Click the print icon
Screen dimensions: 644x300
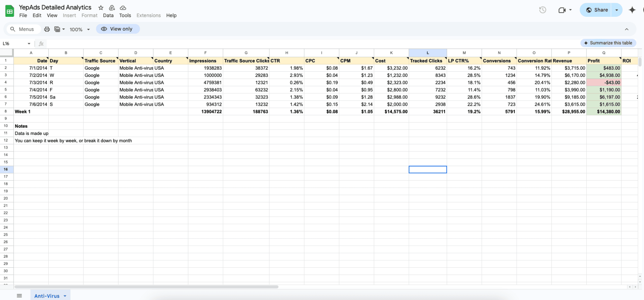tap(47, 29)
